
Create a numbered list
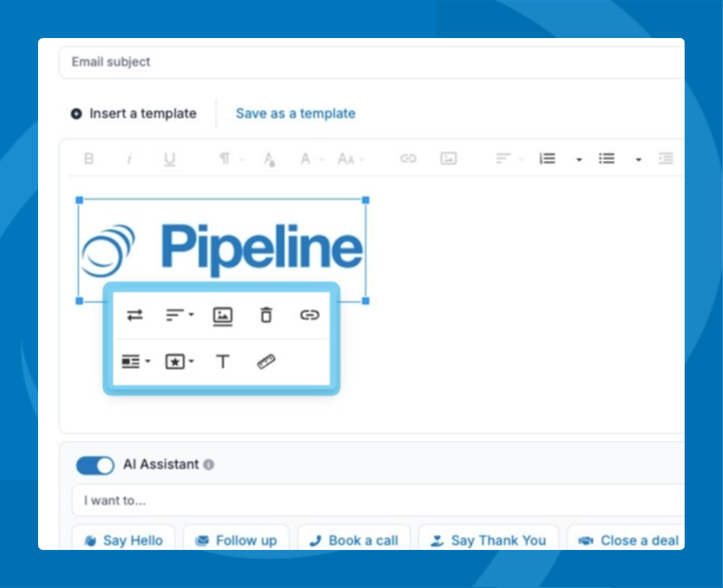[547, 158]
